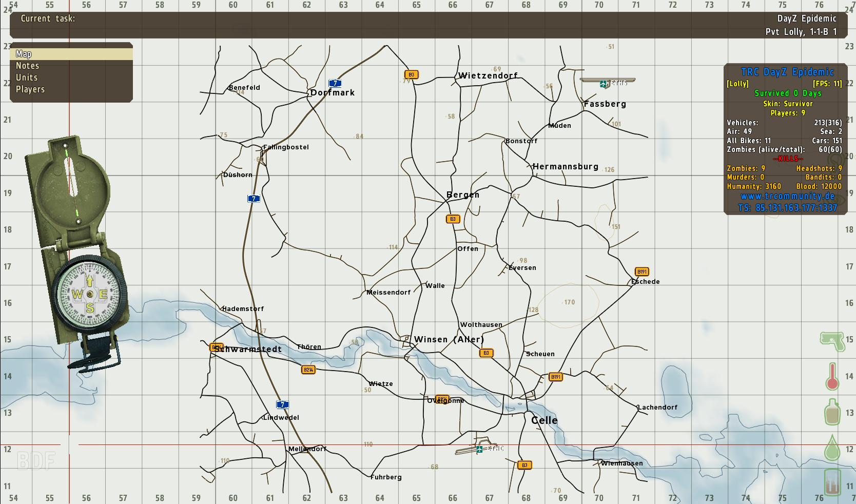Click the Celle city label

[544, 420]
